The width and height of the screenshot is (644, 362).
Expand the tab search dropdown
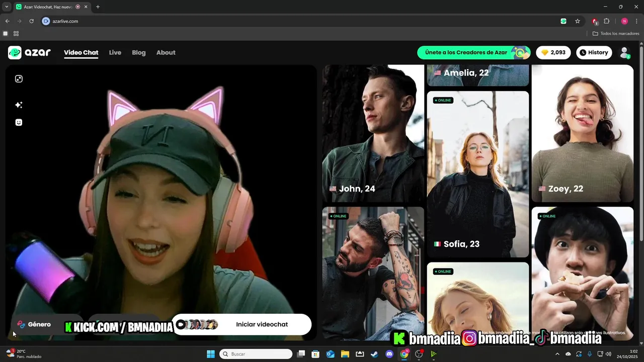tap(6, 7)
